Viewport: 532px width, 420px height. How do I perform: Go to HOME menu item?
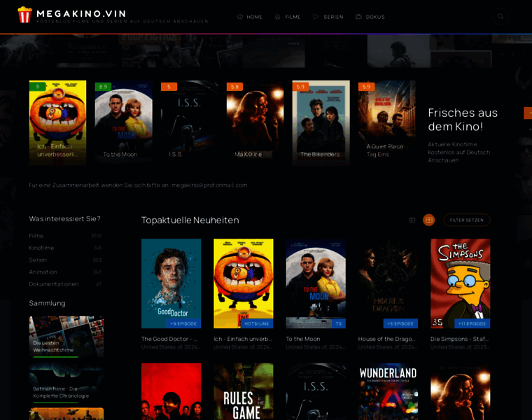tap(250, 17)
